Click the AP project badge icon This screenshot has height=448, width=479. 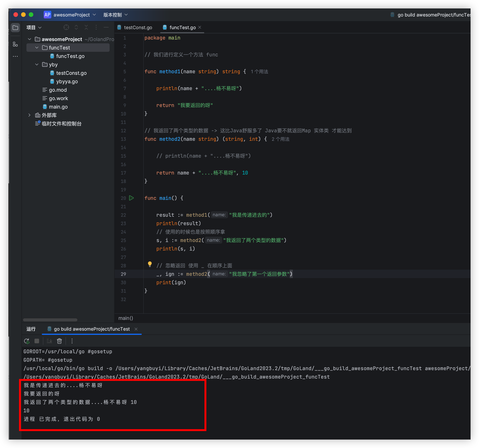click(48, 15)
